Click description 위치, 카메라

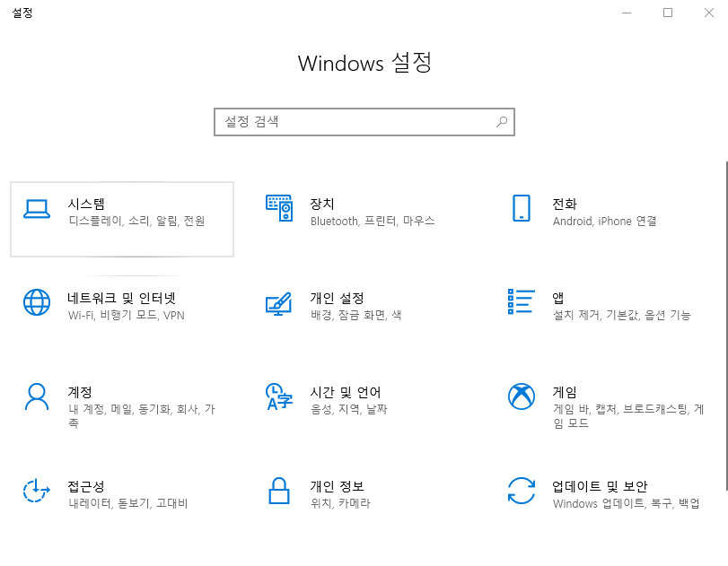pyautogui.click(x=340, y=503)
